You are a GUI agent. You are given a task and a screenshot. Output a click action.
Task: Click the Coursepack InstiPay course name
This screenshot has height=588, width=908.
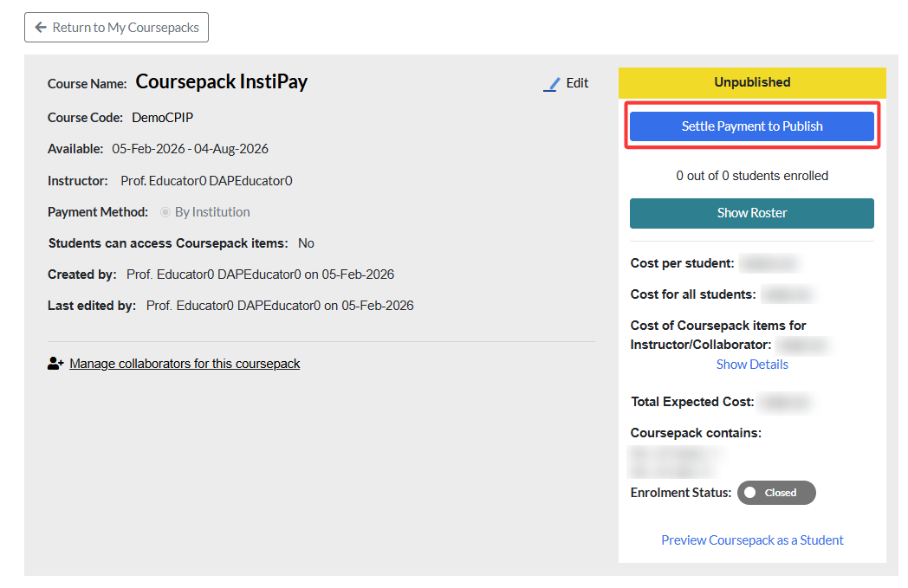click(221, 82)
